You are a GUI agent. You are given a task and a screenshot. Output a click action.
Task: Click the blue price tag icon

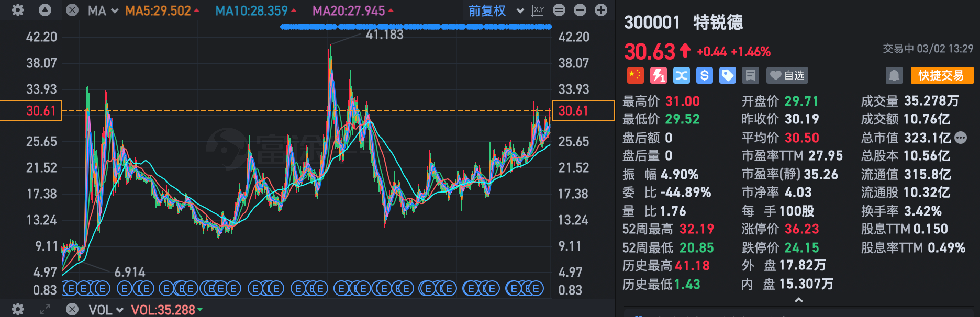click(x=728, y=75)
